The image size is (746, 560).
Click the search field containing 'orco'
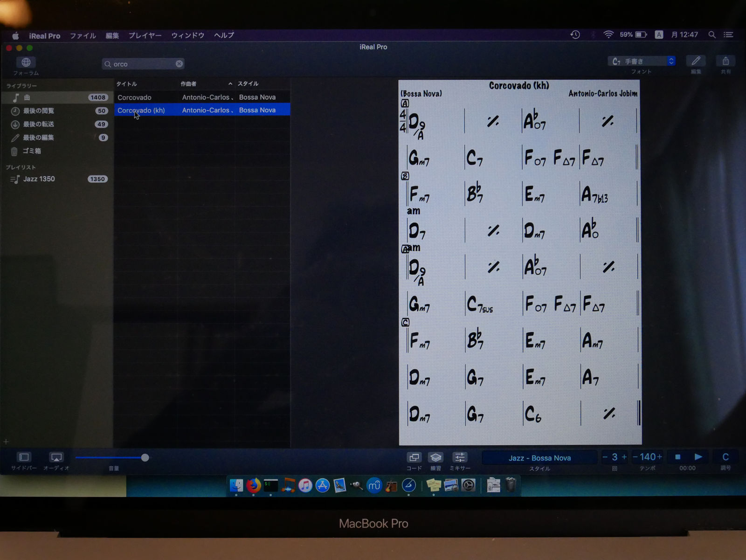point(143,64)
